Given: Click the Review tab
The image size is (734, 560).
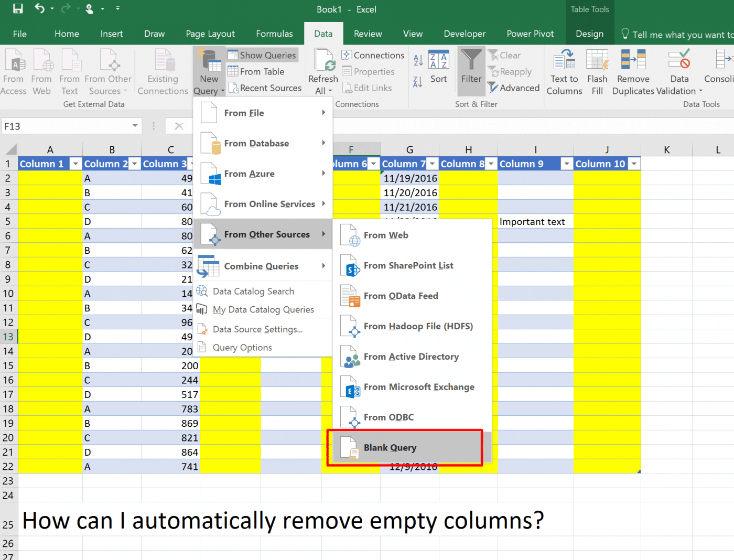Looking at the screenshot, I should pyautogui.click(x=368, y=34).
